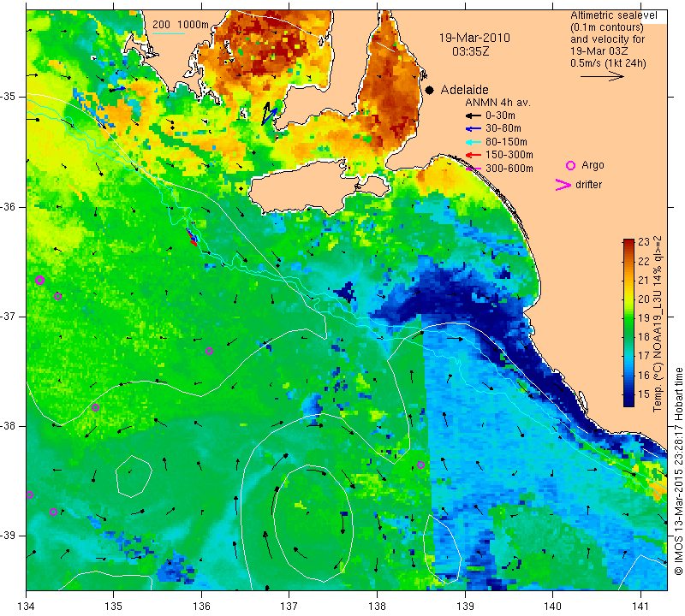Click the colorbar tick label 22
Image resolution: width=685 pixels, height=616 pixels.
tap(644, 262)
